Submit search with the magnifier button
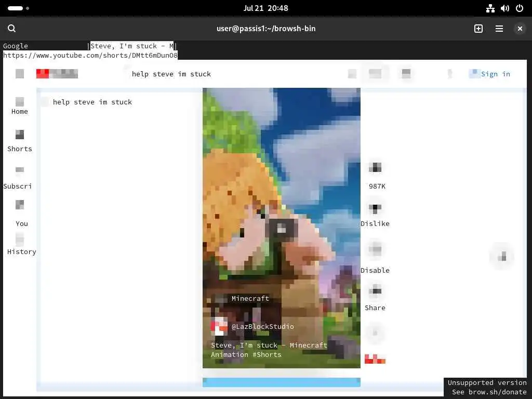 tap(375, 74)
